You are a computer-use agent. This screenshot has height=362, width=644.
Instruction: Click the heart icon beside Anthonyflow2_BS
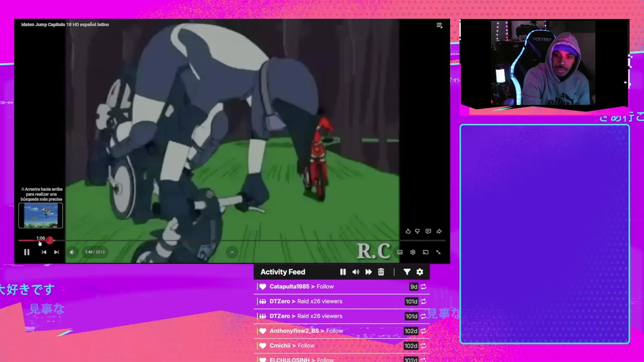(262, 331)
